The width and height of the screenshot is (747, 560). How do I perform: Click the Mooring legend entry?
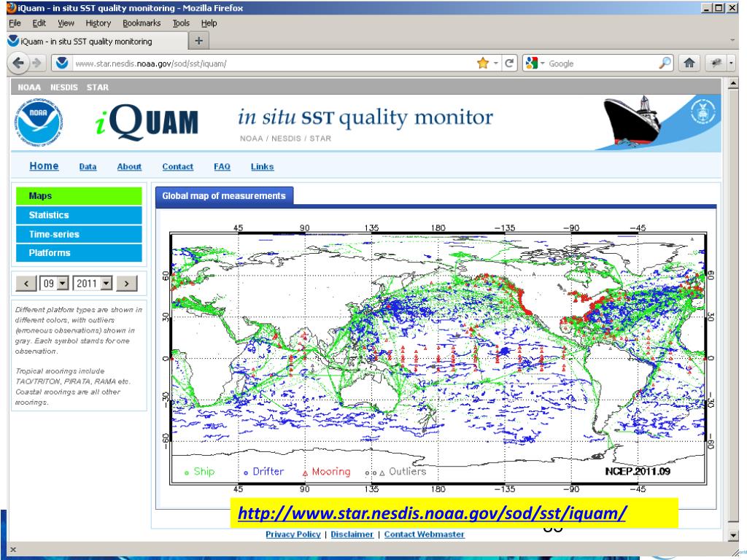pyautogui.click(x=326, y=472)
